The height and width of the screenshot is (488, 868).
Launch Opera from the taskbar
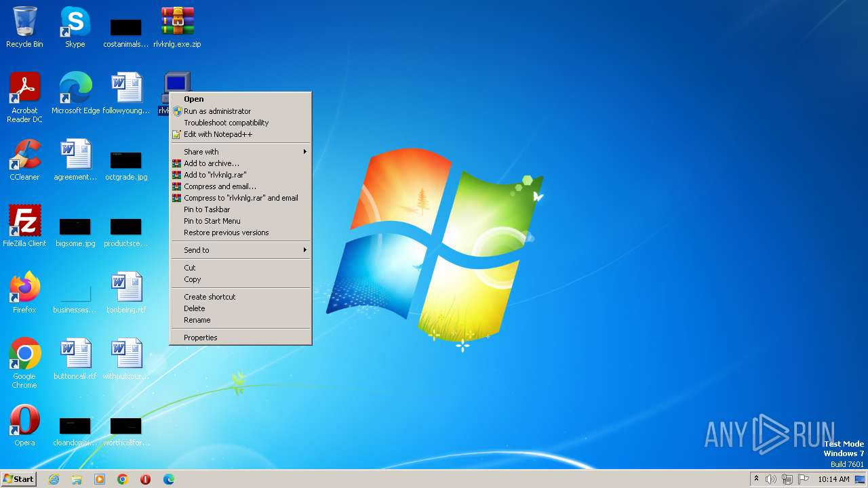click(x=146, y=479)
